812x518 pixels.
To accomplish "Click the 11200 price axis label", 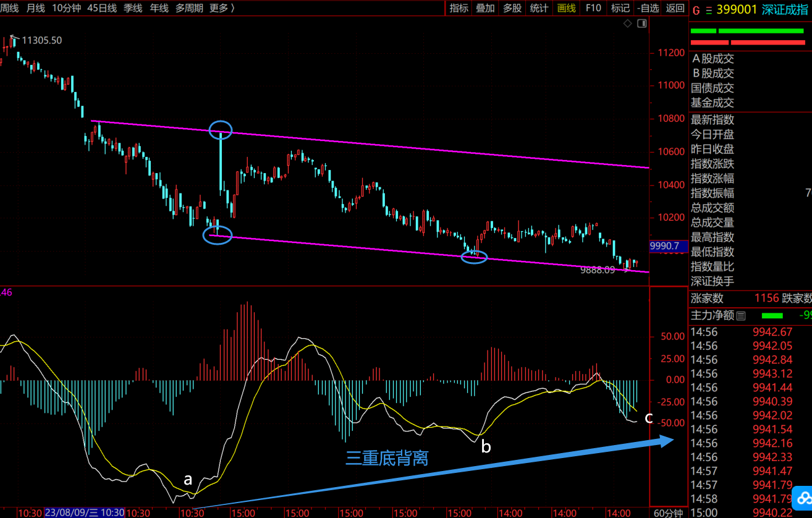I will coord(672,53).
